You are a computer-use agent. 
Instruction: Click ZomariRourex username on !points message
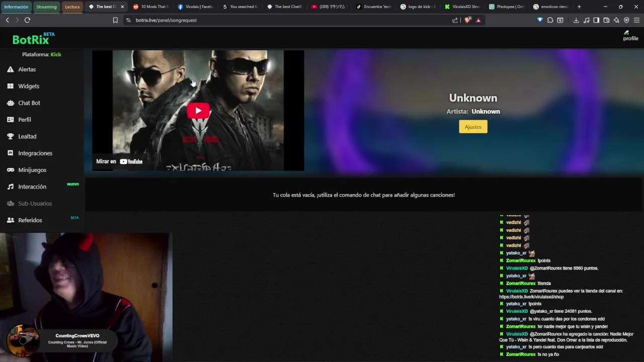click(x=521, y=260)
